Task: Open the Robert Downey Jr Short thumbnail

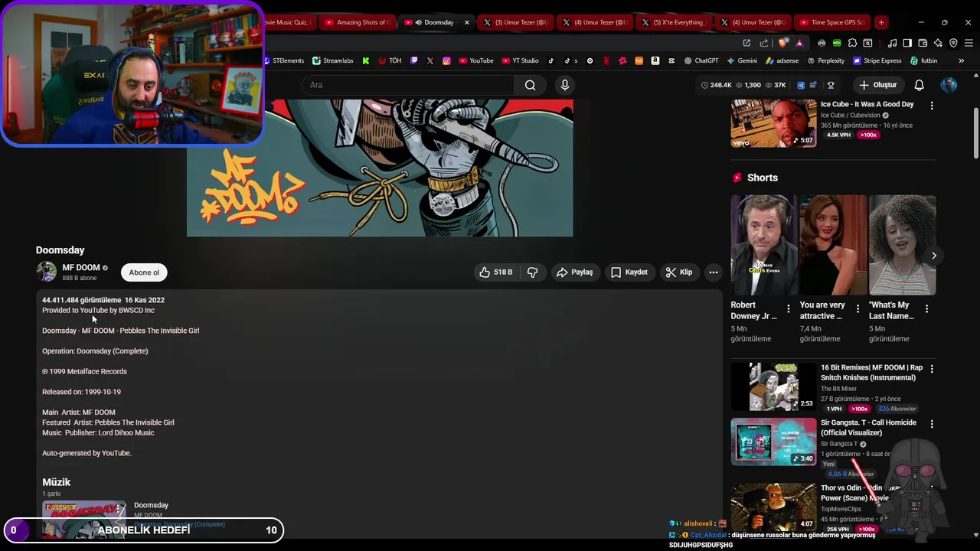Action: [763, 245]
